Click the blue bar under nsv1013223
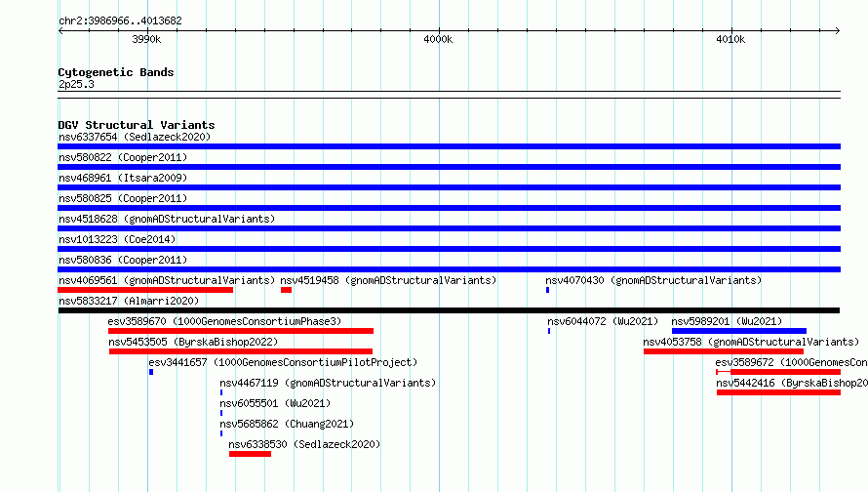This screenshot has width=868, height=492. (449, 249)
